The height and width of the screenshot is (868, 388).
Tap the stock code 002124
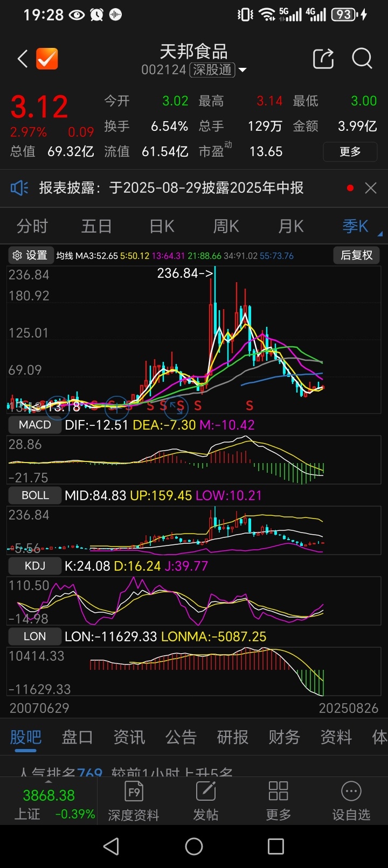(x=164, y=70)
